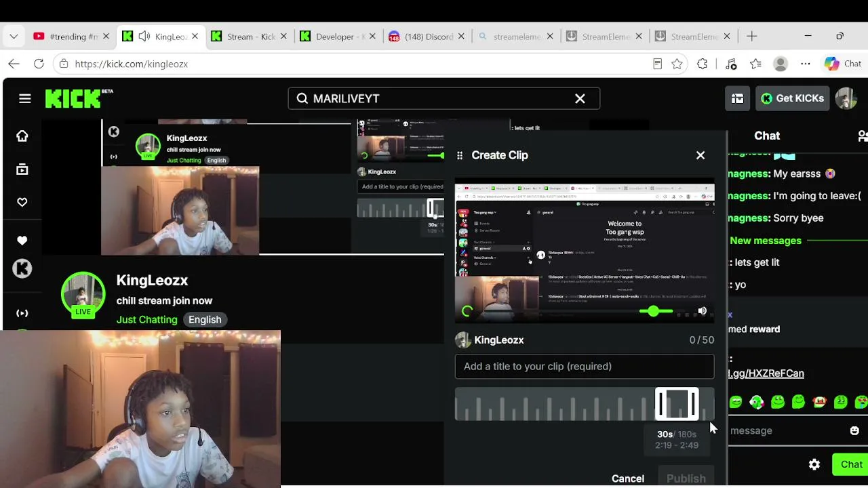
Task: Open Browse from the Kick sidebar
Action: click(x=22, y=169)
